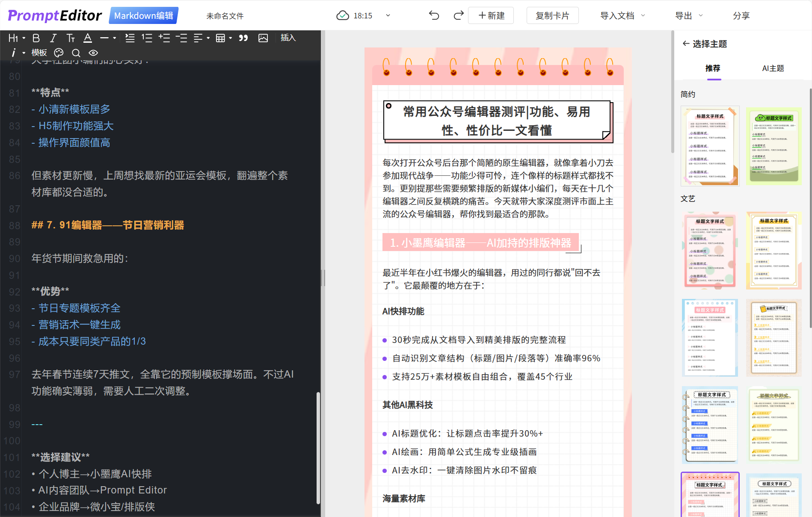Open the 导入文档 dropdown menu

pos(622,16)
